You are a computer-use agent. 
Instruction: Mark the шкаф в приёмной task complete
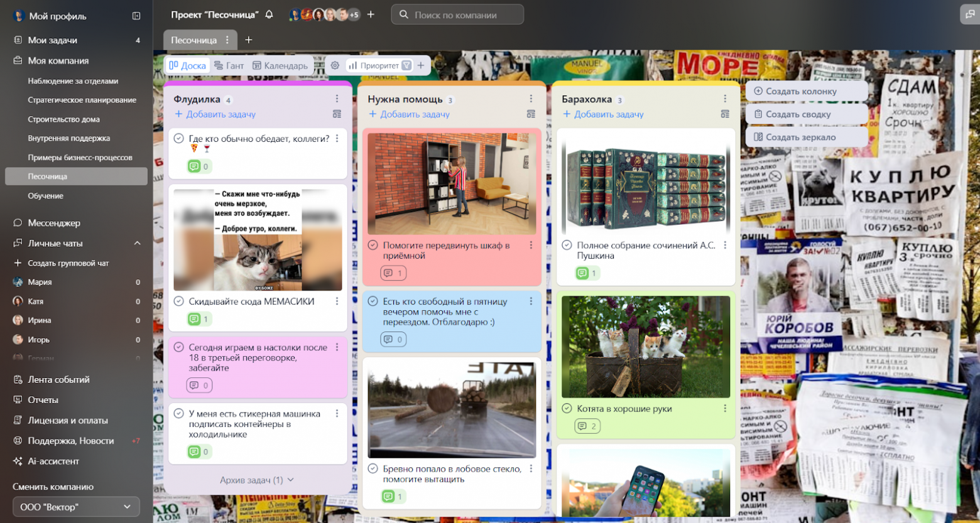[x=373, y=245]
